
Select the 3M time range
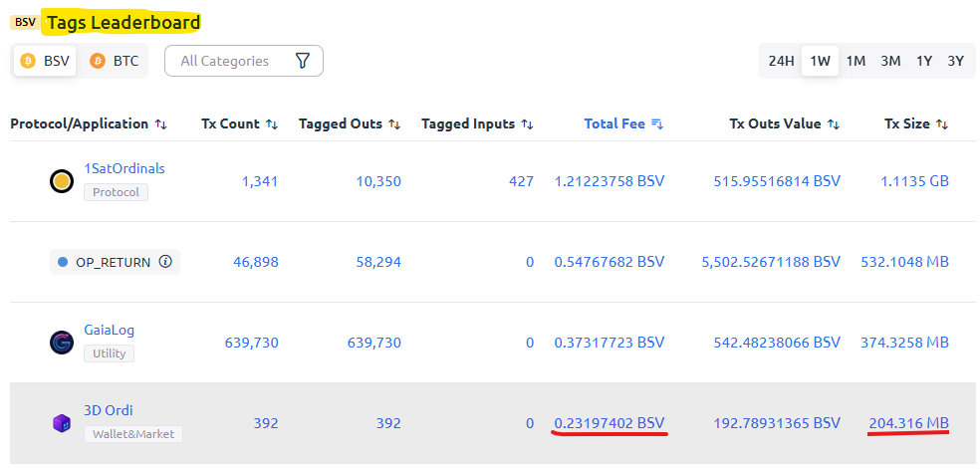(x=890, y=61)
